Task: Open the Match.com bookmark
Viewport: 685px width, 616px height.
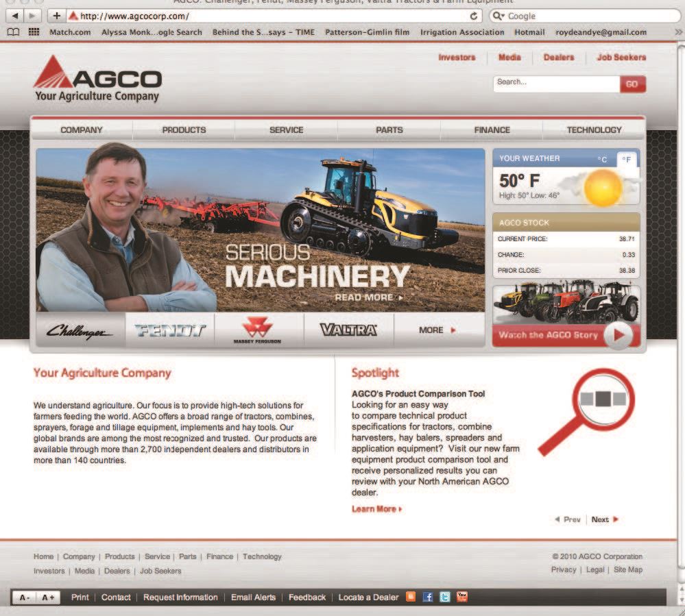Action: tap(70, 32)
